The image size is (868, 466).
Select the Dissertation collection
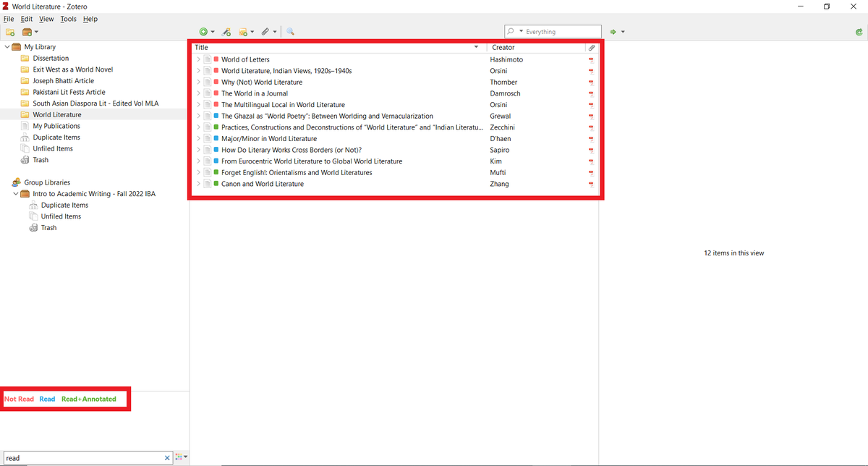(x=51, y=59)
